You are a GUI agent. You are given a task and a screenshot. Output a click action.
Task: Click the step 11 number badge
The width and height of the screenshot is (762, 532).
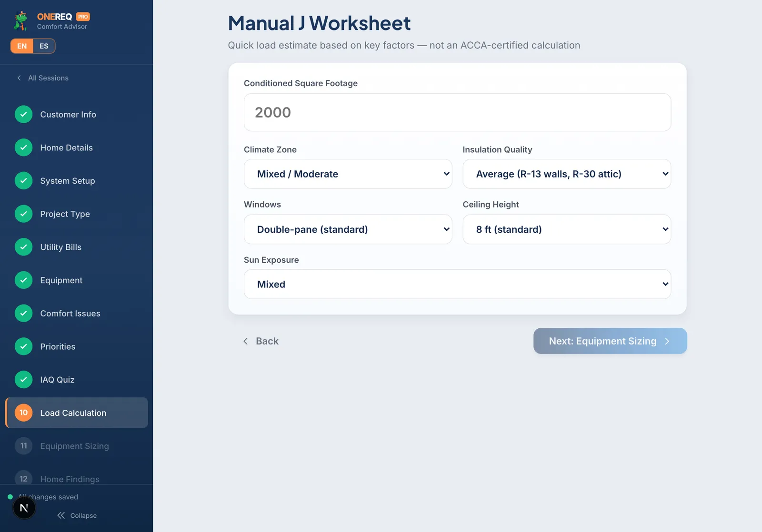coord(23,446)
